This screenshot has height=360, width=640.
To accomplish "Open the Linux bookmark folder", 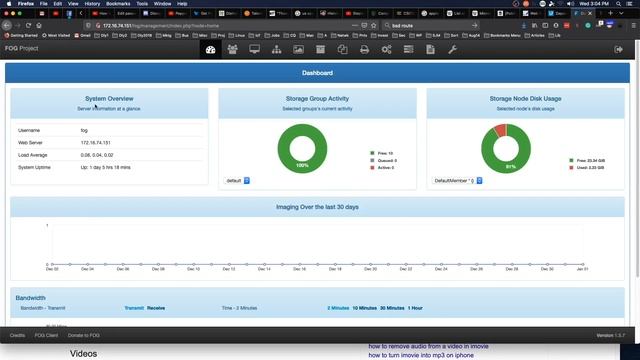I will point(236,36).
